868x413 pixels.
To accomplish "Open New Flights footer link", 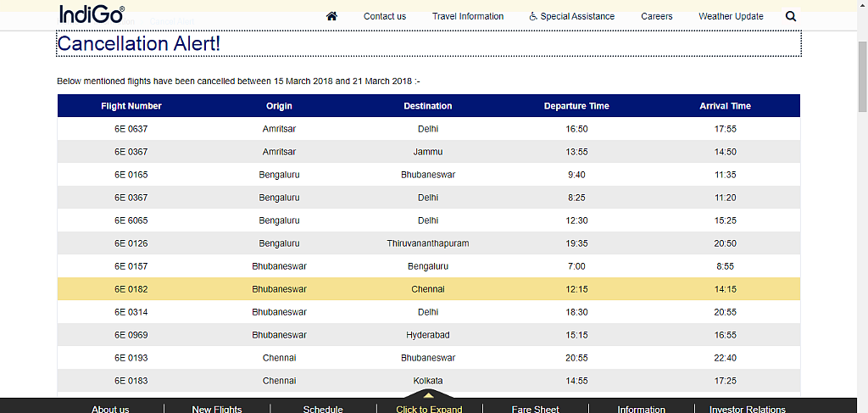I will click(x=217, y=409).
